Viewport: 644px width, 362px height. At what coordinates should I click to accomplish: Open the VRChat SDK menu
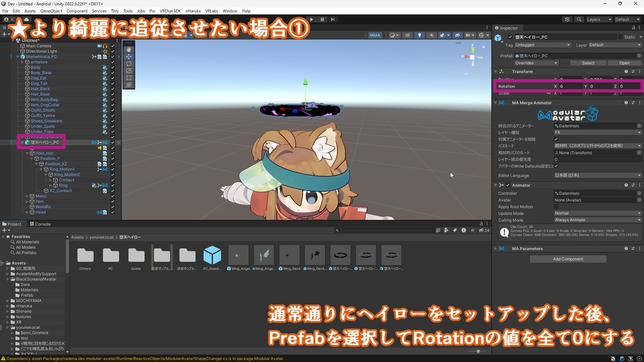[x=169, y=10]
